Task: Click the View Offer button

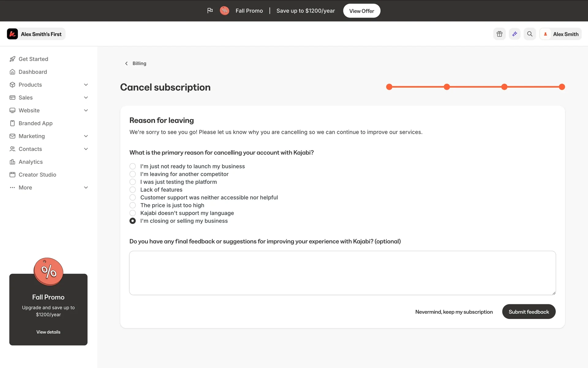Action: click(x=362, y=11)
